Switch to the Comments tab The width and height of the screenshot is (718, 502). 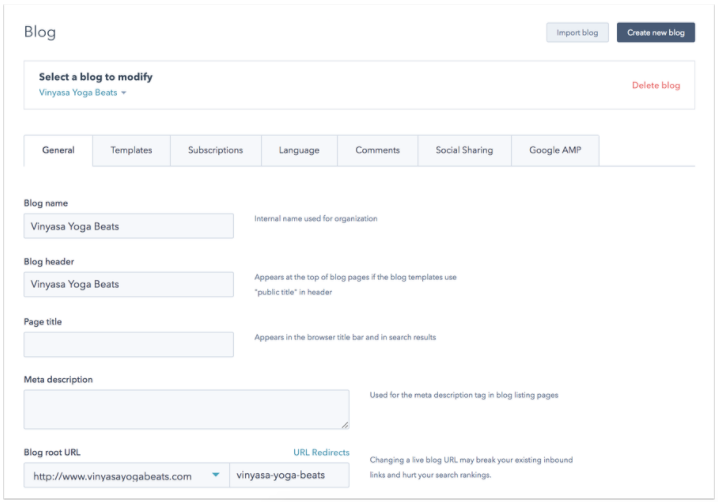tap(377, 150)
